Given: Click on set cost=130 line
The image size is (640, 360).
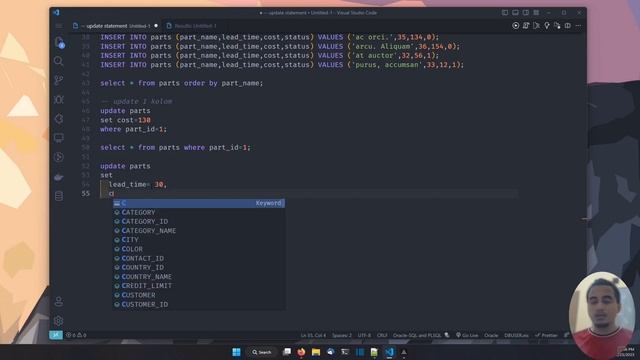Looking at the screenshot, I should click(125, 120).
